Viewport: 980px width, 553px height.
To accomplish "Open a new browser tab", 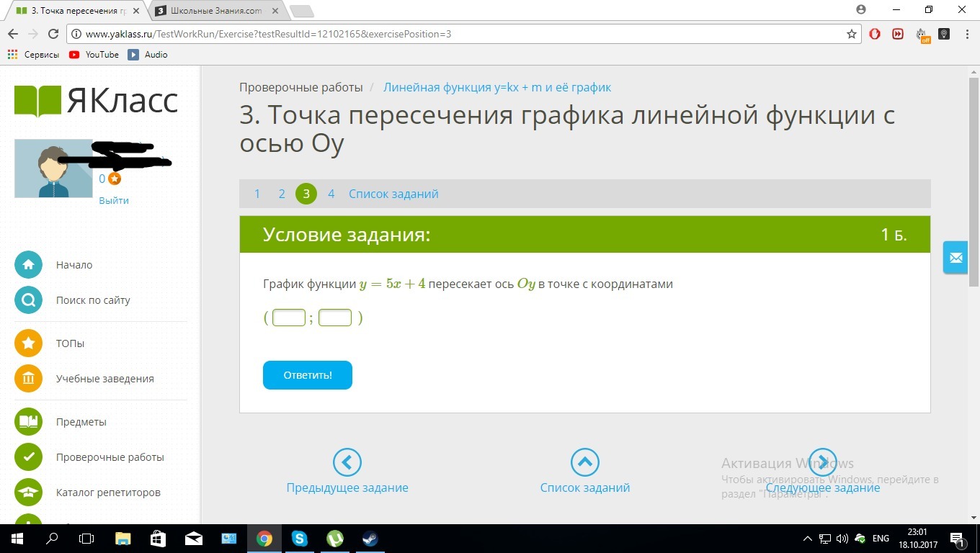I will [301, 11].
